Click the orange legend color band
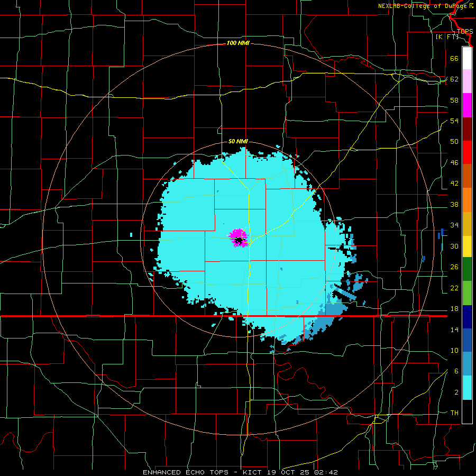 (x=467, y=200)
